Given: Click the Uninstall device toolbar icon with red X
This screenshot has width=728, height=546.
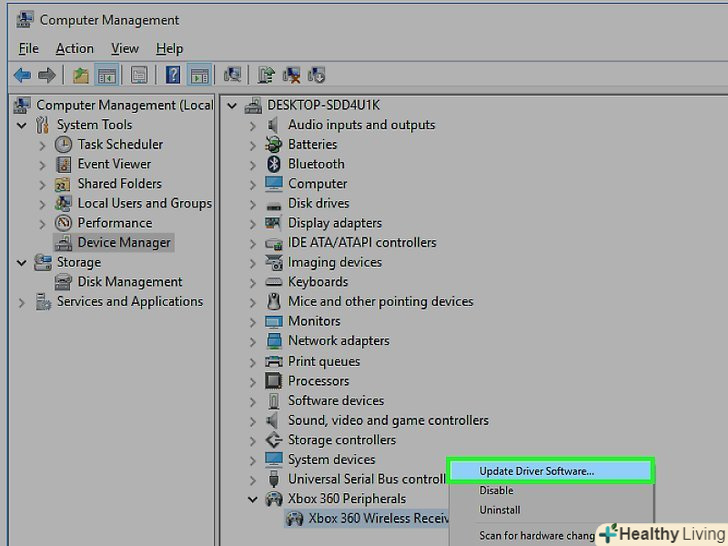Looking at the screenshot, I should [292, 75].
